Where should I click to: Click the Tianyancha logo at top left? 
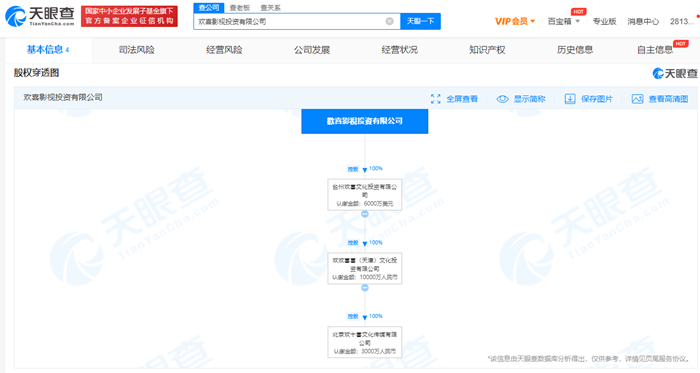click(x=40, y=16)
